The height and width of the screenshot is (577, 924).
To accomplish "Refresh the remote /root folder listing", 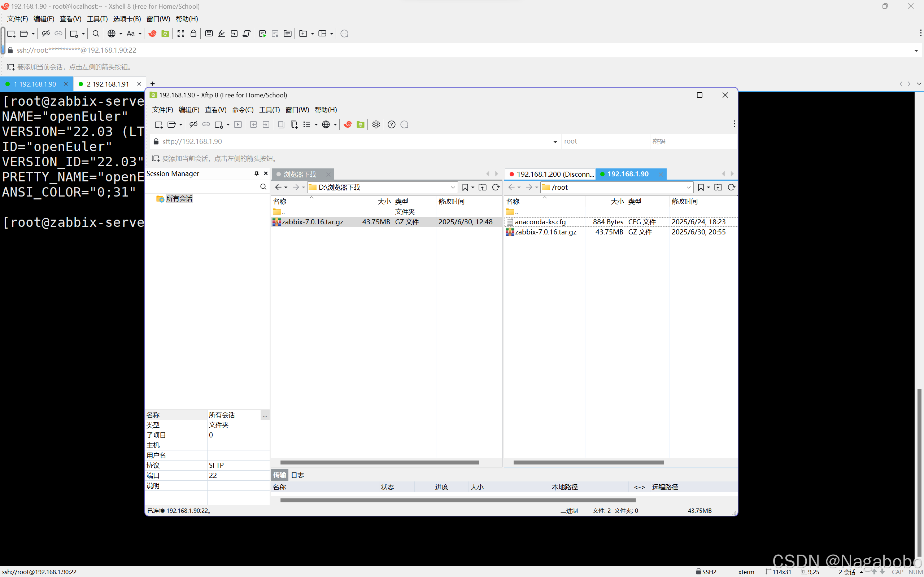I will [731, 188].
